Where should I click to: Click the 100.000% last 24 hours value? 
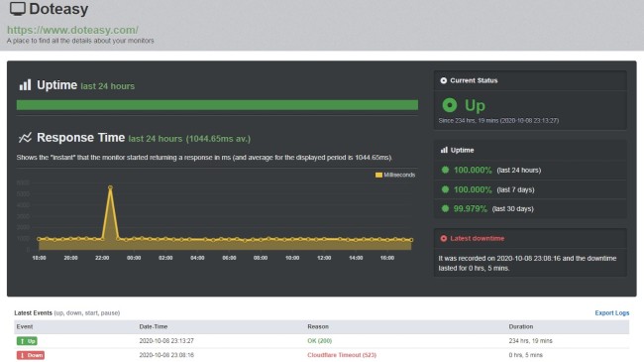pos(473,170)
